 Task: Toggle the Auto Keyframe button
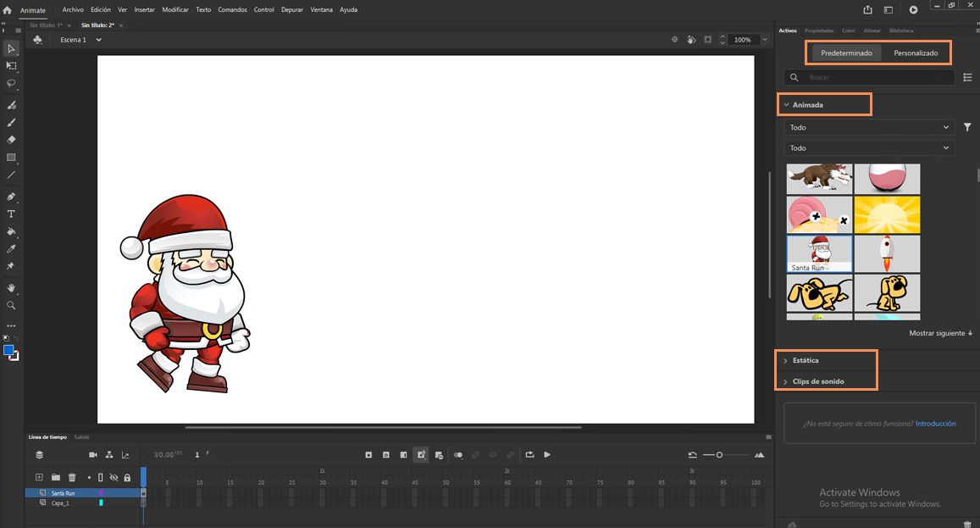click(x=421, y=455)
